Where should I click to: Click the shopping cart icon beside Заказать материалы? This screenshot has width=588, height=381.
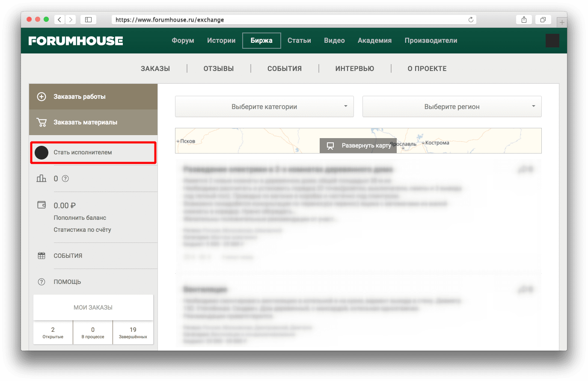[x=42, y=122]
